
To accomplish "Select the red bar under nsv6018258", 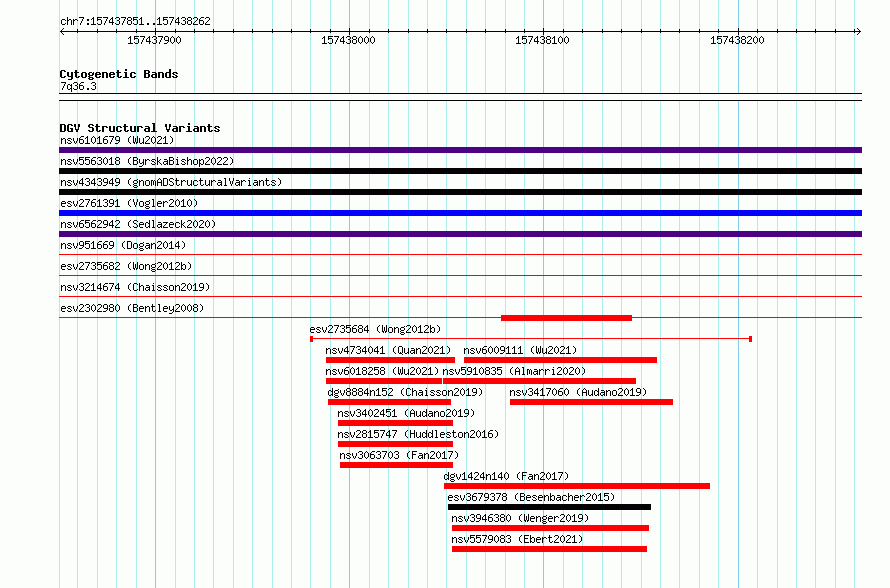I will (384, 381).
